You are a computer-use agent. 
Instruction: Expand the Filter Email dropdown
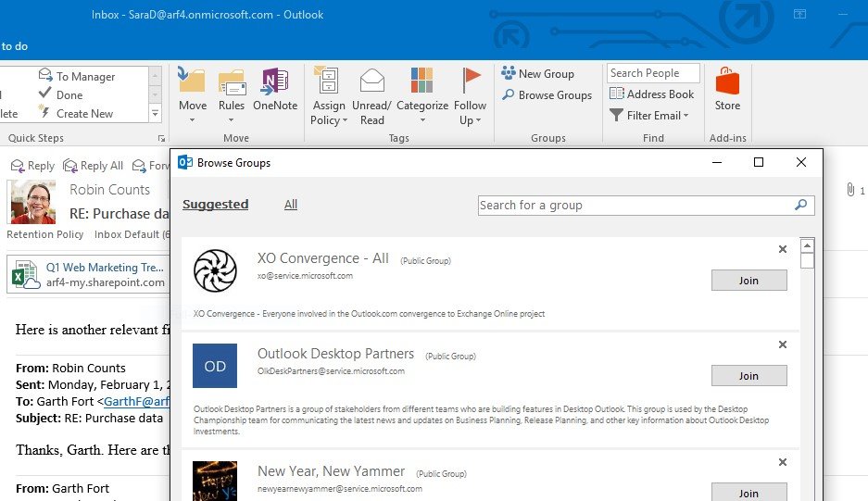pos(650,116)
